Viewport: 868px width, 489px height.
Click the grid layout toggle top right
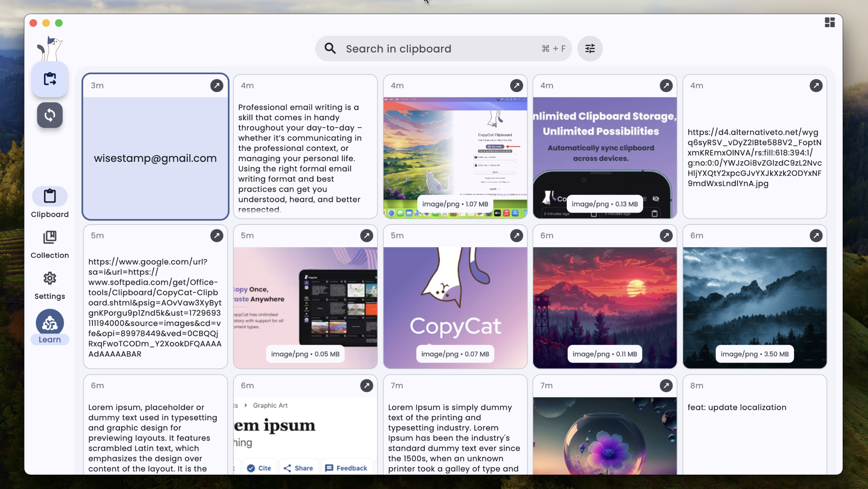(x=830, y=22)
